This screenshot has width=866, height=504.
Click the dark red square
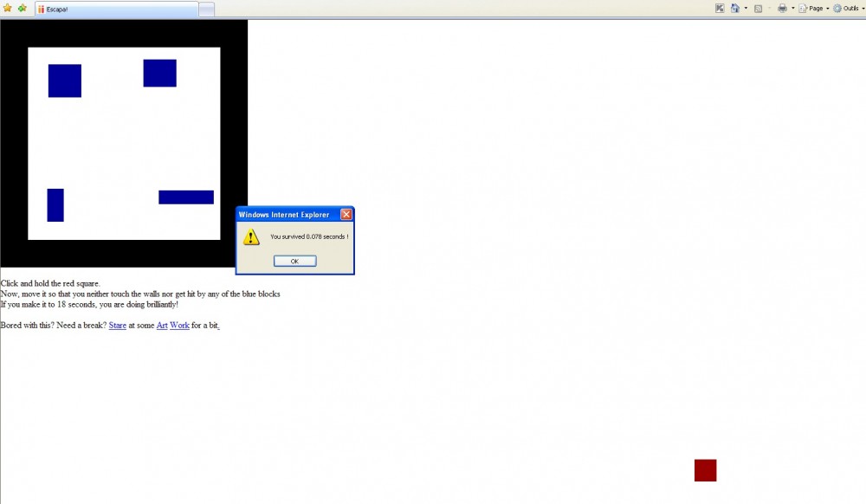[705, 470]
